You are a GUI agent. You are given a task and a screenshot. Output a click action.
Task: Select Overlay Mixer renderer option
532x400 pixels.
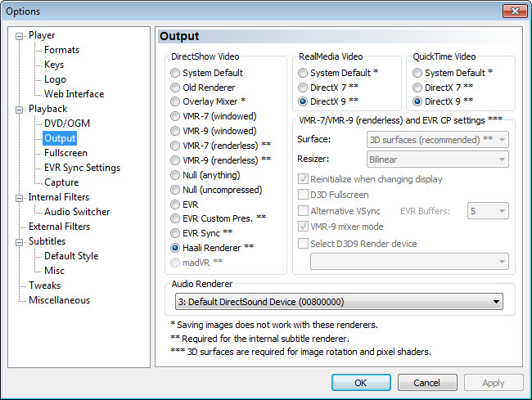coord(175,101)
